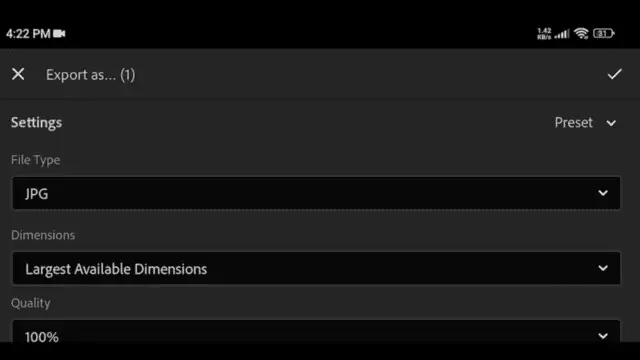This screenshot has height=360, width=640.
Task: Tap the Export as... (1) title
Action: 91,75
